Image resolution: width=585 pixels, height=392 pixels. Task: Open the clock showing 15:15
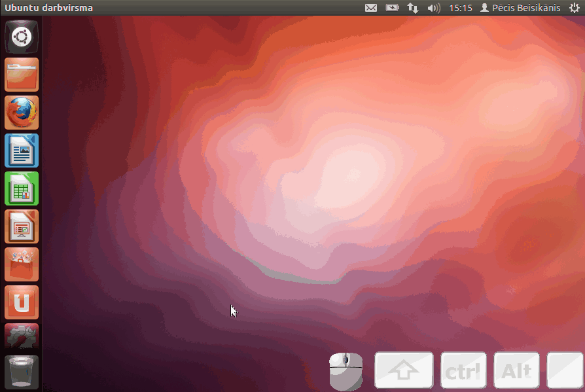(x=461, y=8)
